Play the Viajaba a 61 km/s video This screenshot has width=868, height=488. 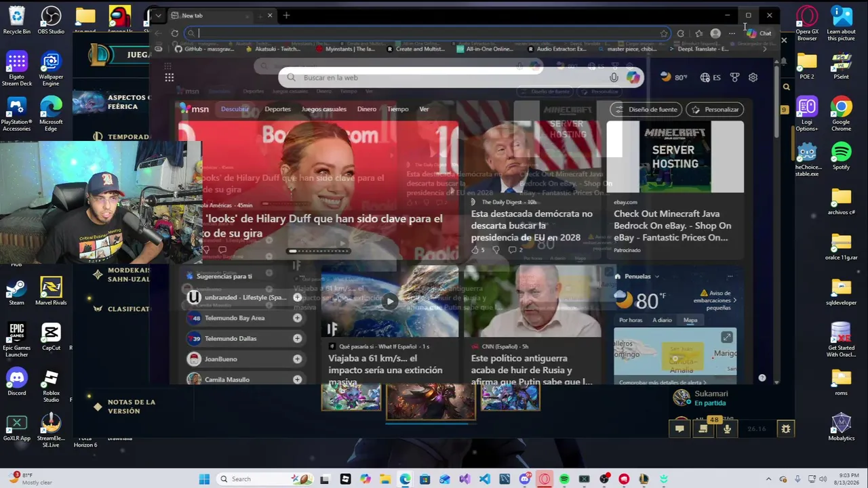[x=389, y=302]
